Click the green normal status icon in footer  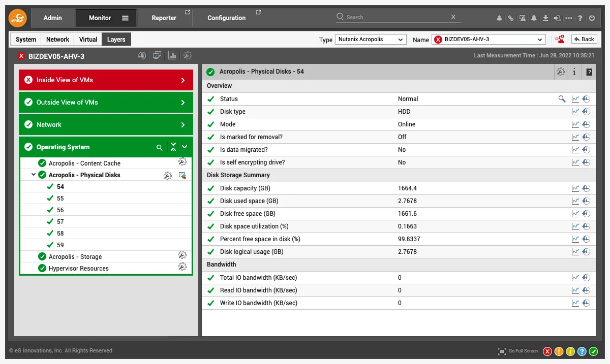(593, 351)
